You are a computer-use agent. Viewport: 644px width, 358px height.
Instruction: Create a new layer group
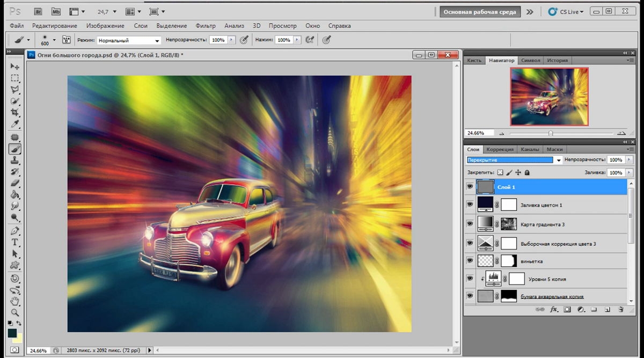point(594,310)
